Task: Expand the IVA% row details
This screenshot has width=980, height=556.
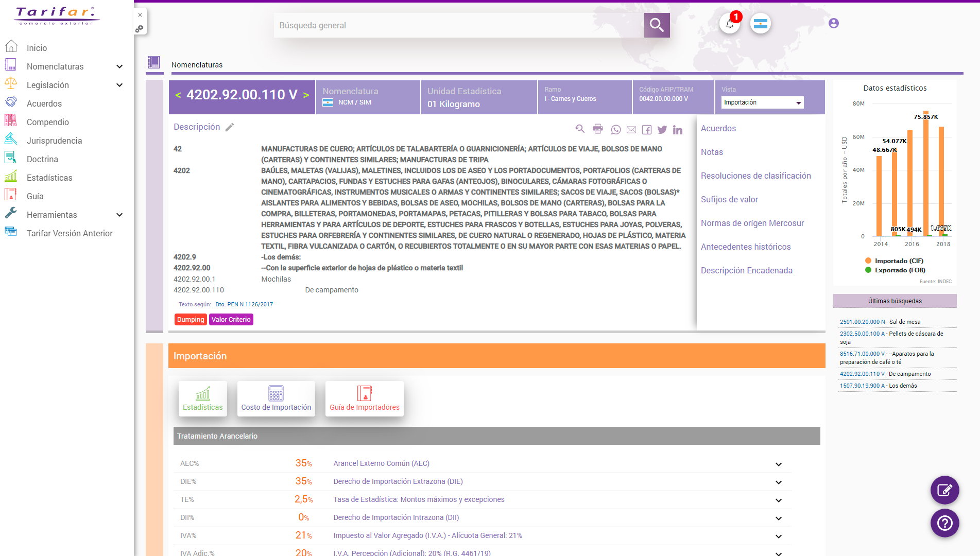Action: [x=779, y=536]
